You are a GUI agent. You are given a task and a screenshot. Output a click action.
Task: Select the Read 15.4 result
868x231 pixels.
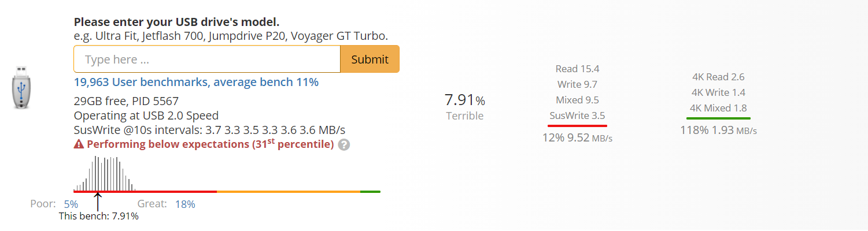577,69
